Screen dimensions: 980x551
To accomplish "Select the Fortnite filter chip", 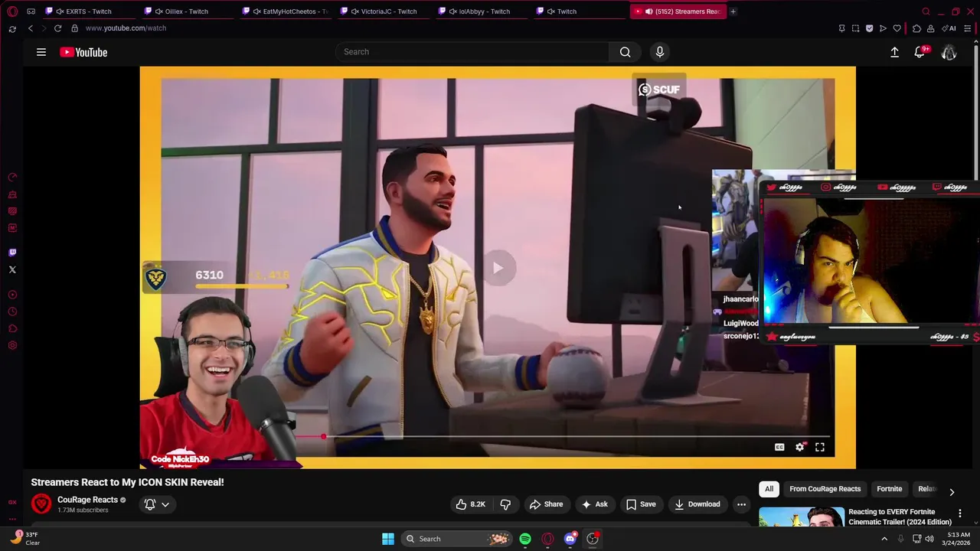I will (889, 489).
